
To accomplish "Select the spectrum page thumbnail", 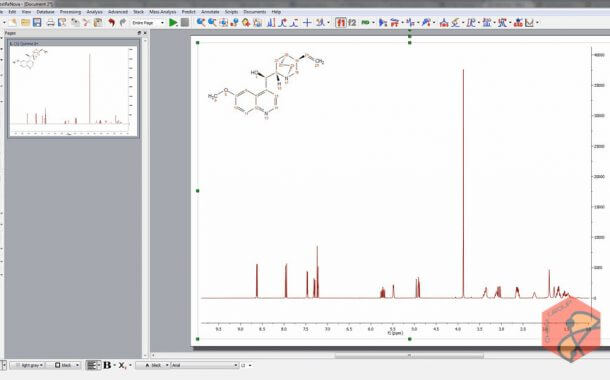I will coord(74,89).
